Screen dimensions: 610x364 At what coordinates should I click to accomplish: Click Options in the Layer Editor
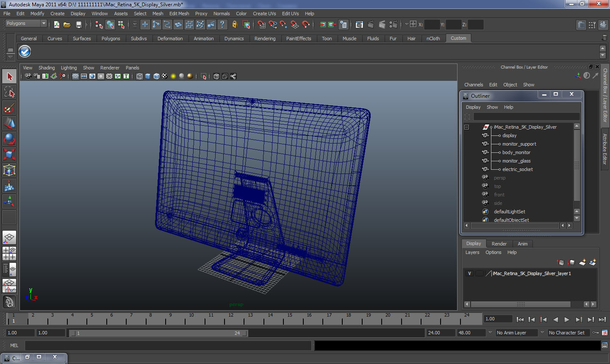pos(493,252)
